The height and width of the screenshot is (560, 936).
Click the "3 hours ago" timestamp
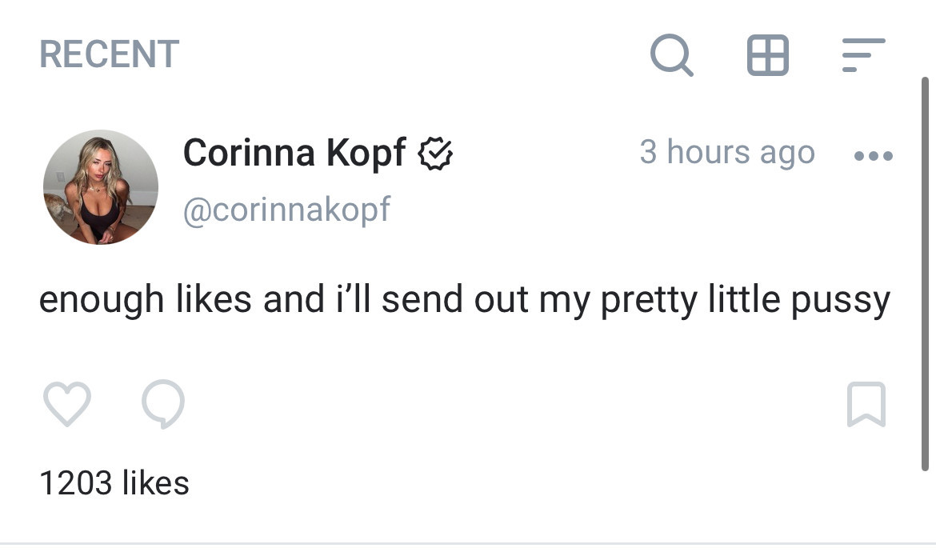pyautogui.click(x=726, y=152)
